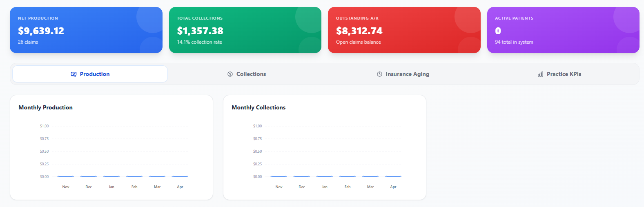The width and height of the screenshot is (644, 207).
Task: Click the Apr bar in Monthly Collections
Action: [393, 176]
